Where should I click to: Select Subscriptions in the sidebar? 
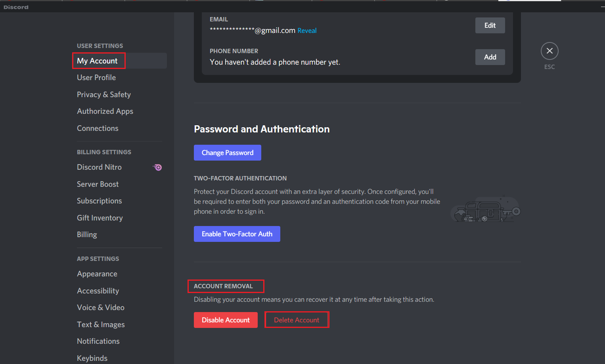coord(100,201)
